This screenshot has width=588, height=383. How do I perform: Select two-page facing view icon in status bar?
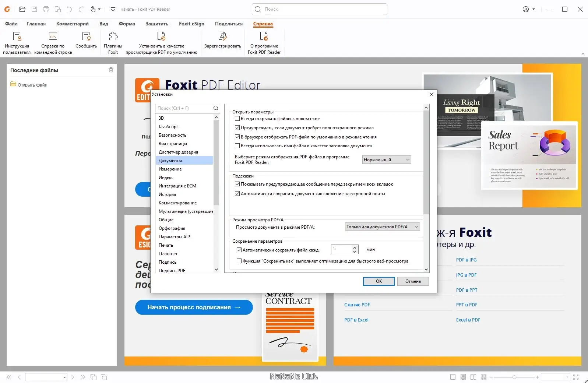473,377
